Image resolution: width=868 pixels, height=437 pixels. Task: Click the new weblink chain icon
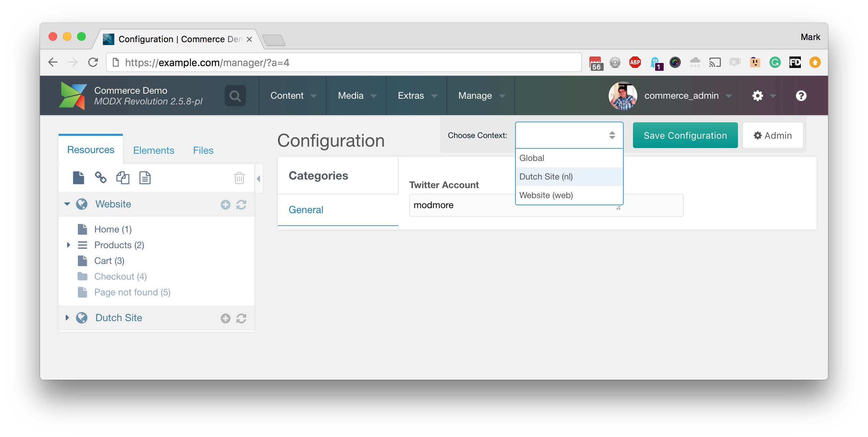(x=100, y=177)
